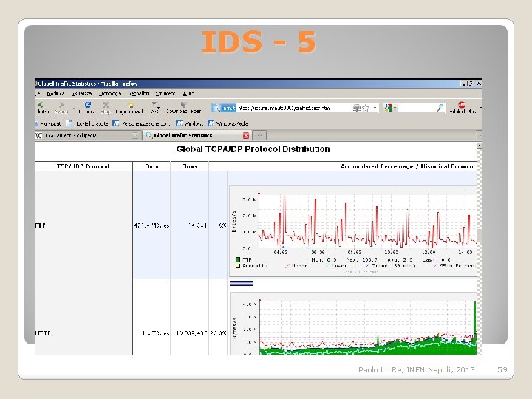This screenshot has height=399, width=532.
Task: Click the URL address field
Action: (294, 108)
